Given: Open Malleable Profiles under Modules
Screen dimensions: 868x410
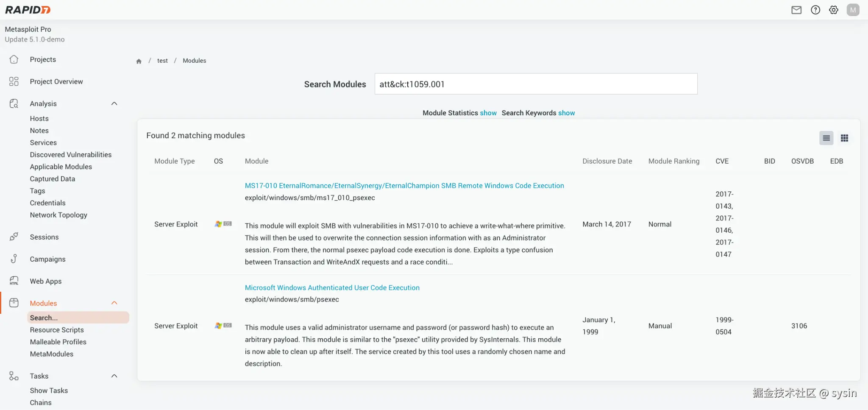Looking at the screenshot, I should point(58,342).
